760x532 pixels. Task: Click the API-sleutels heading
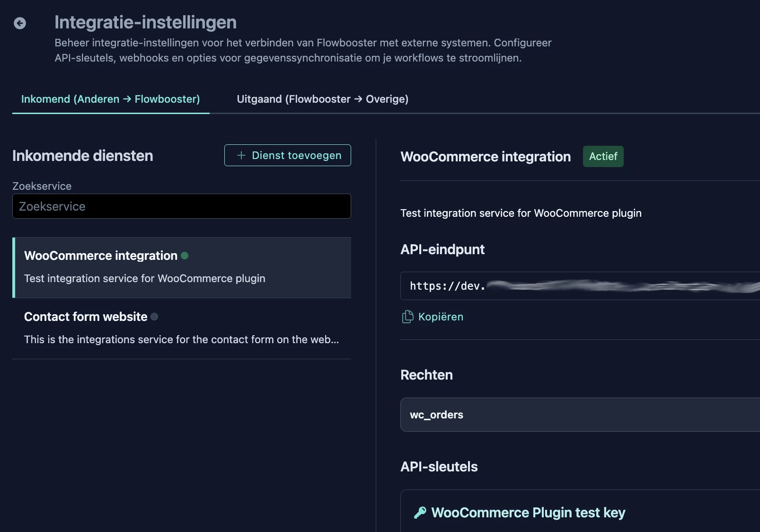click(439, 467)
